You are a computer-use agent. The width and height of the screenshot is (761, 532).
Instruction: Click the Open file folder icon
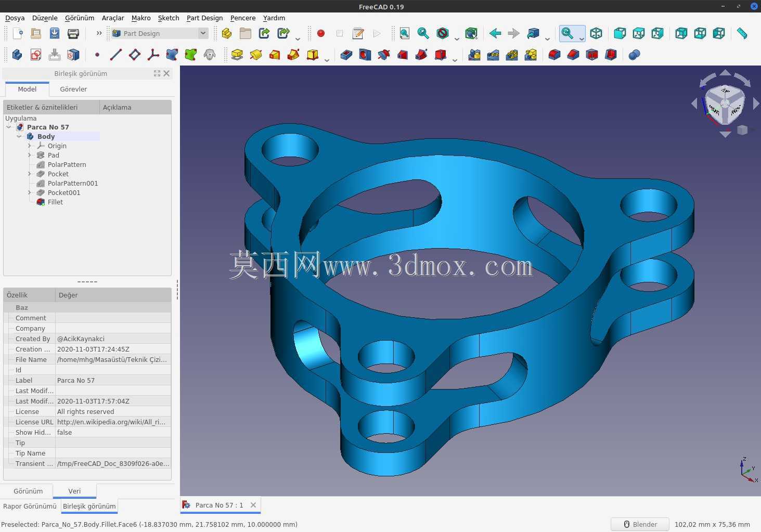(x=36, y=34)
